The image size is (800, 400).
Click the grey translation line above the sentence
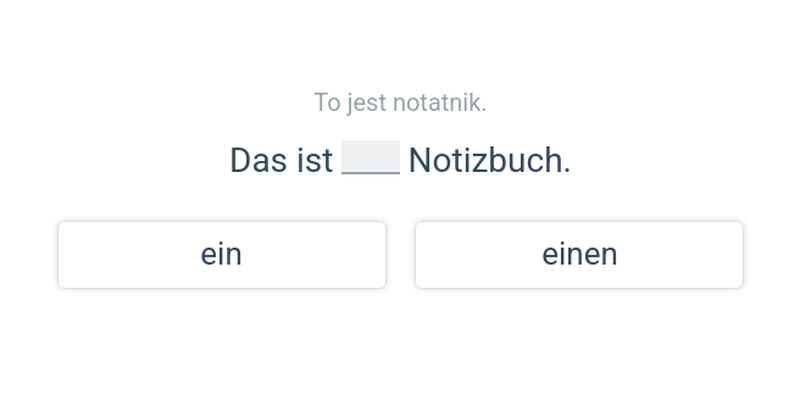pyautogui.click(x=400, y=102)
